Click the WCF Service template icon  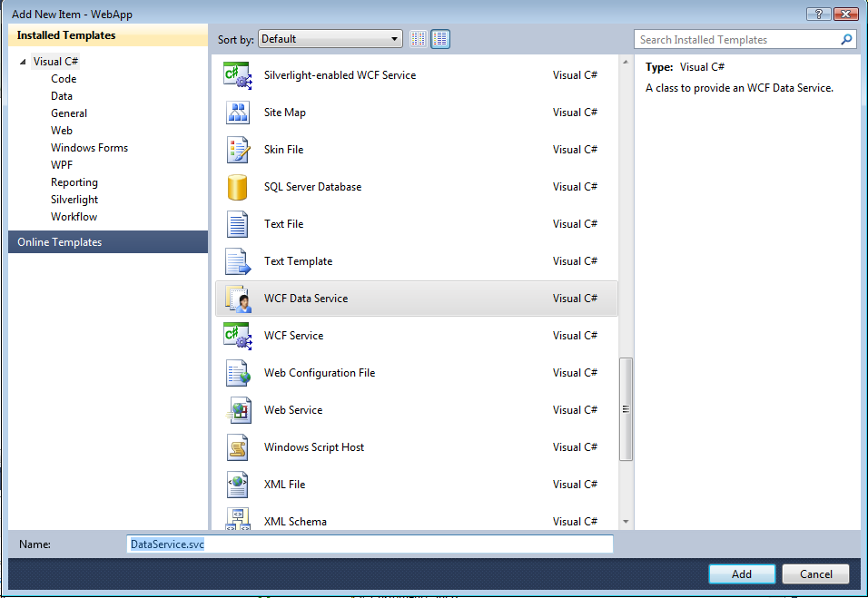238,336
